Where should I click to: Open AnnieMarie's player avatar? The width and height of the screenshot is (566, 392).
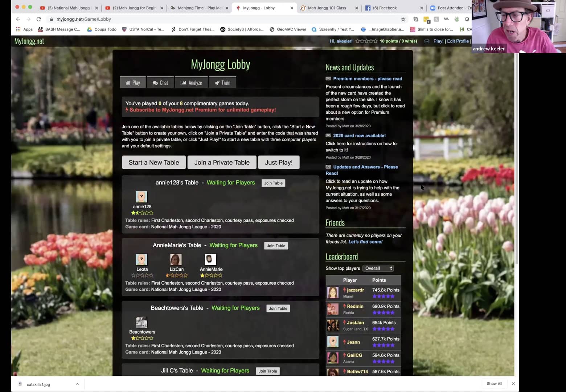[210, 260]
